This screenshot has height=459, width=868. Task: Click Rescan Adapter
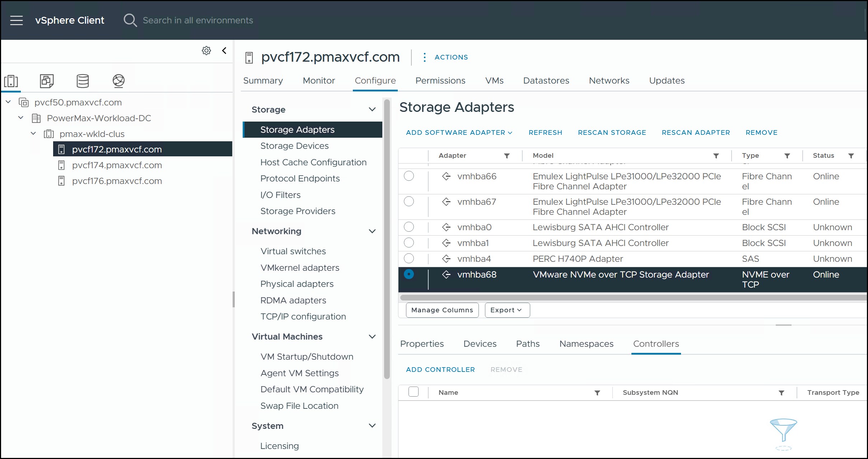tap(696, 133)
